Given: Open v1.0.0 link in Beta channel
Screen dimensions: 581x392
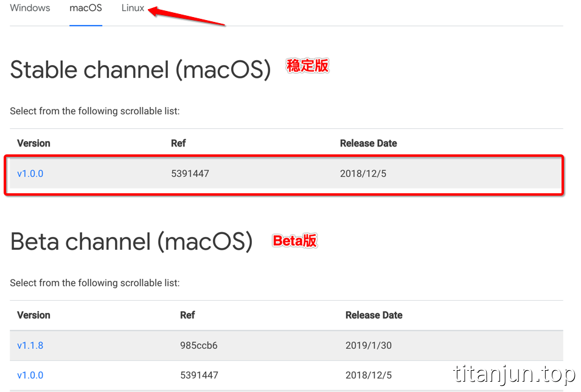Looking at the screenshot, I should (30, 375).
